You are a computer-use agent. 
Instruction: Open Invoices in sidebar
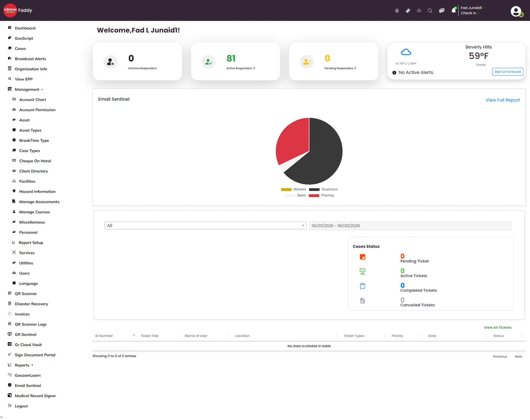(x=22, y=314)
